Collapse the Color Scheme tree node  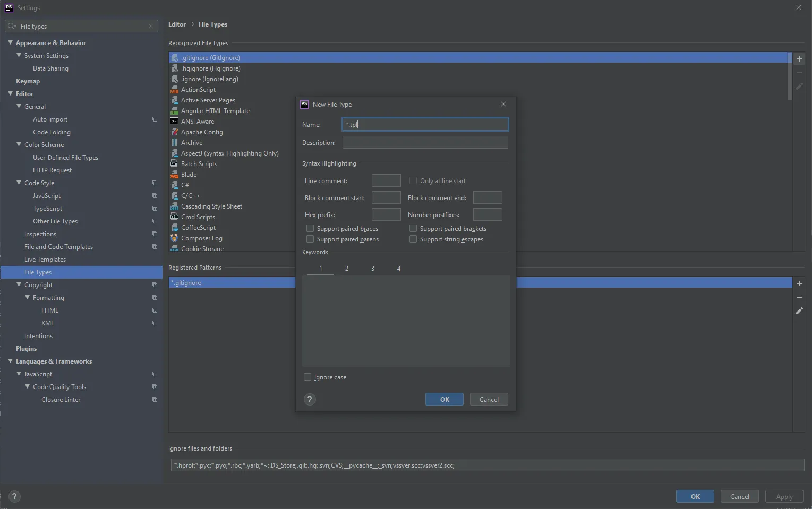(19, 144)
